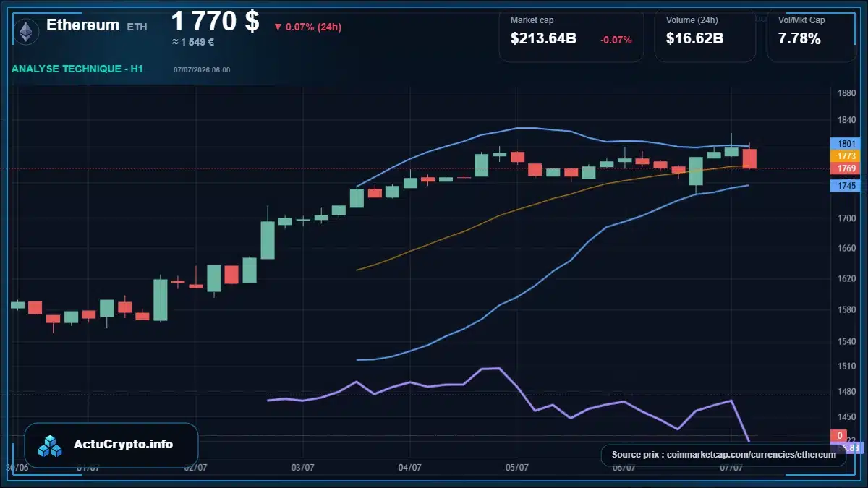Click the 03/07 date axis label
This screenshot has width=868, height=488.
click(302, 468)
